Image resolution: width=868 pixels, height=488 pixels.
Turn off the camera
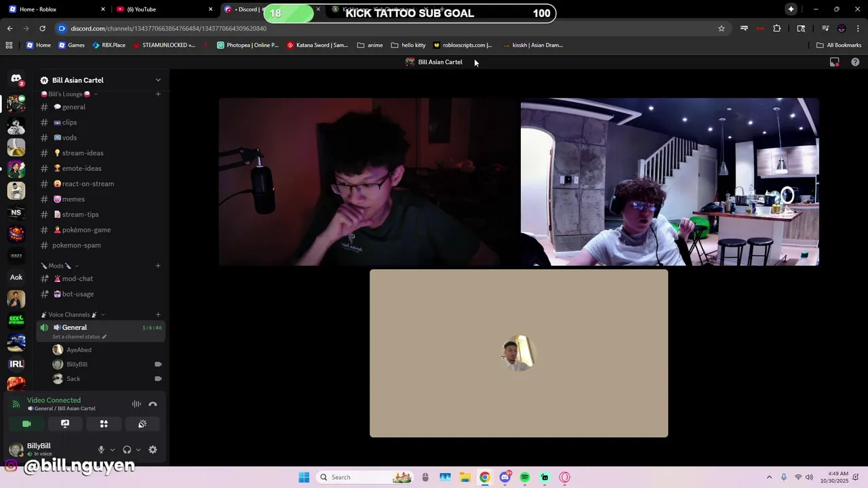[26, 424]
